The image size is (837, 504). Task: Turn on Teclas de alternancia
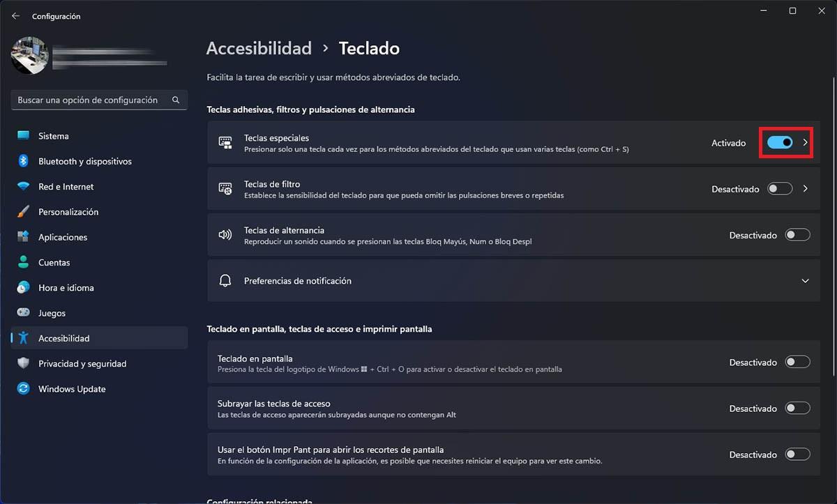point(797,235)
